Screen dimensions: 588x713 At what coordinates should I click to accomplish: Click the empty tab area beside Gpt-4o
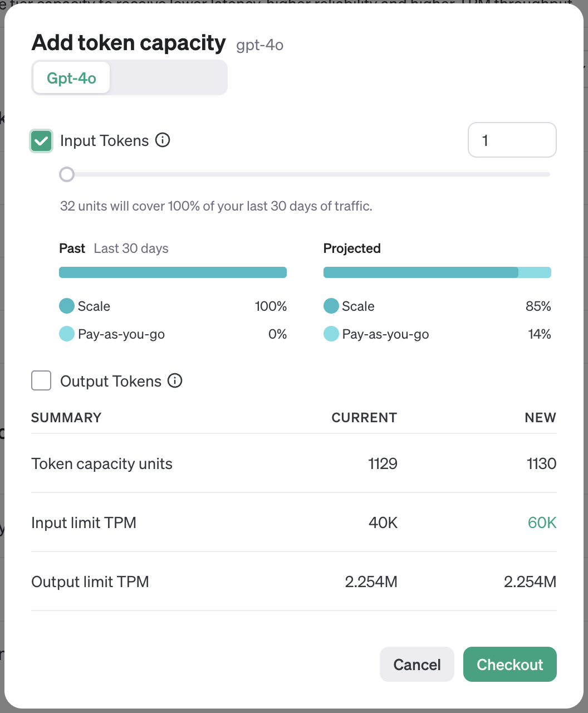tap(168, 78)
